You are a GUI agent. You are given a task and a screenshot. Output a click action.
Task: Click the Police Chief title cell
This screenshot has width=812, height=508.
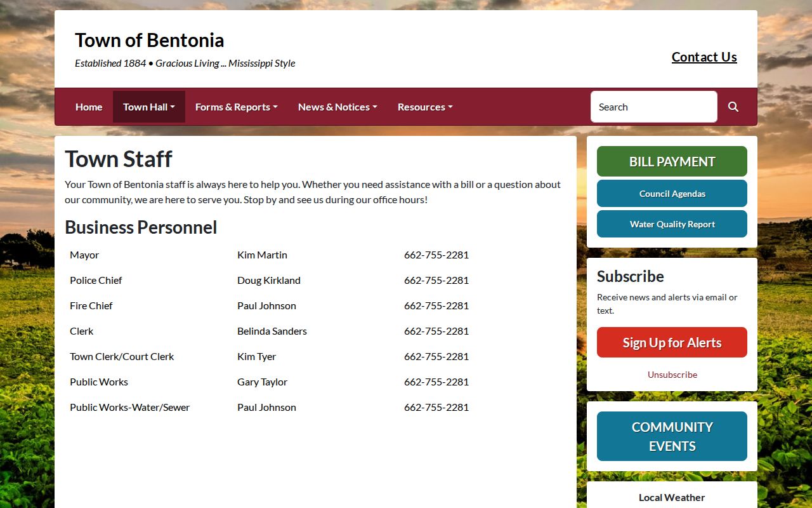click(x=96, y=280)
